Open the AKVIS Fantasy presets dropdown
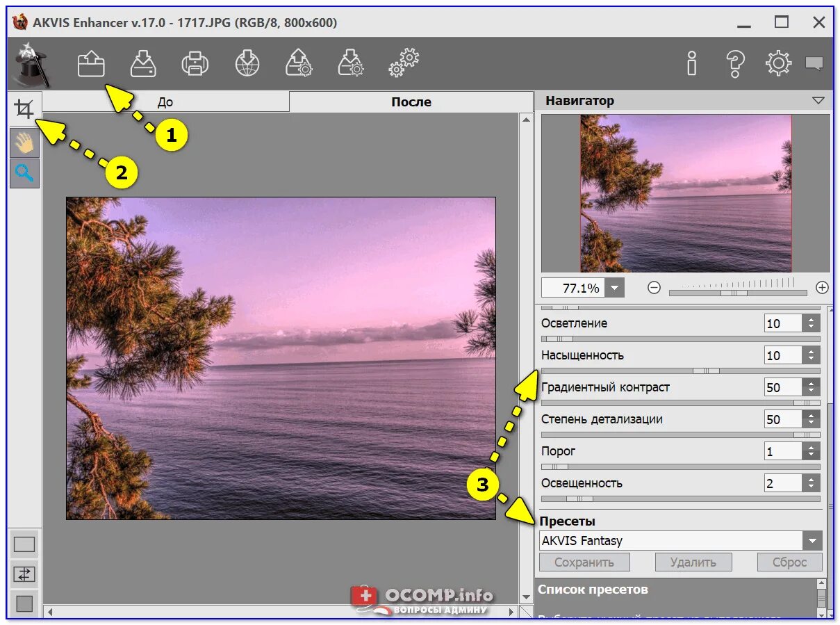This screenshot has height=625, width=840. [x=812, y=540]
